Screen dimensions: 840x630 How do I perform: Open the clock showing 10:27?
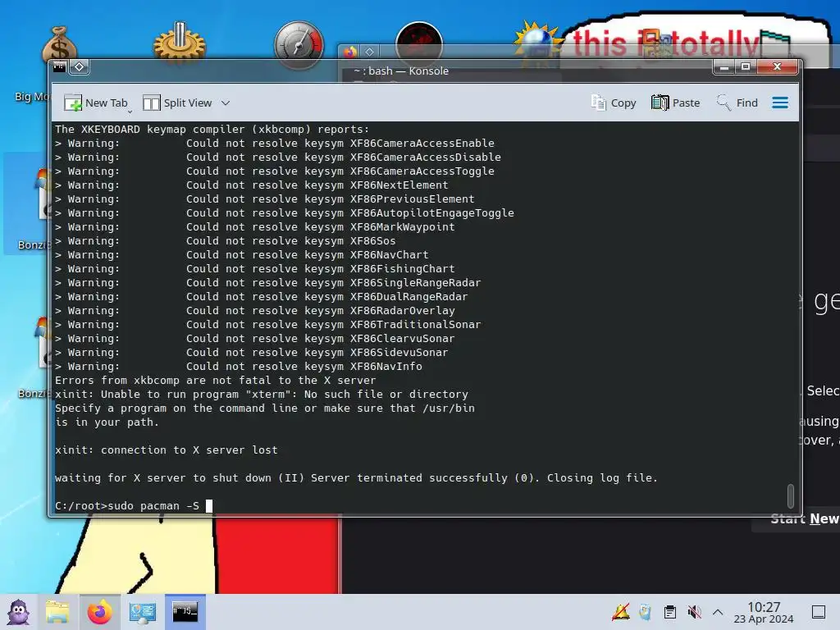(764, 612)
